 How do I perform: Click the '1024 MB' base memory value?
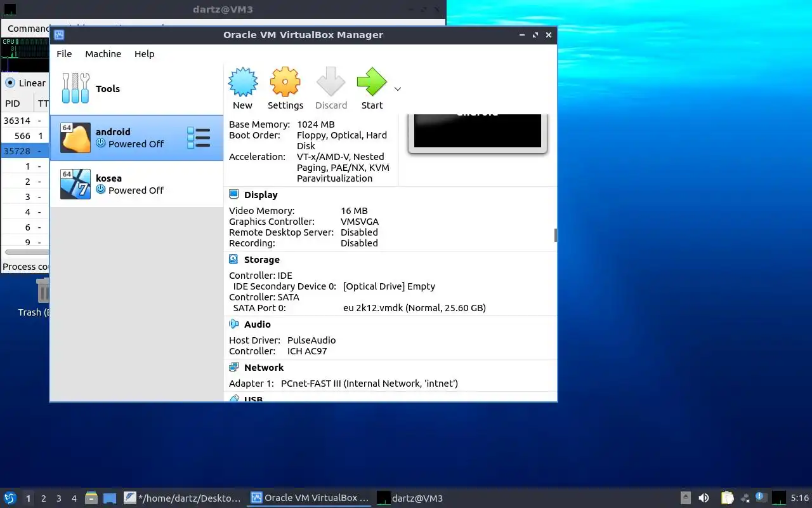coord(316,124)
